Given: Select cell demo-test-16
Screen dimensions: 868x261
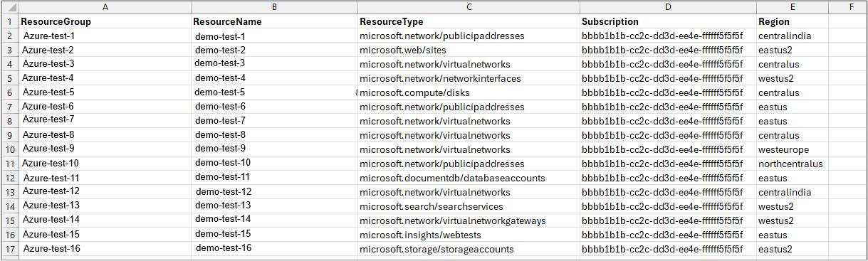Looking at the screenshot, I should (x=275, y=249).
